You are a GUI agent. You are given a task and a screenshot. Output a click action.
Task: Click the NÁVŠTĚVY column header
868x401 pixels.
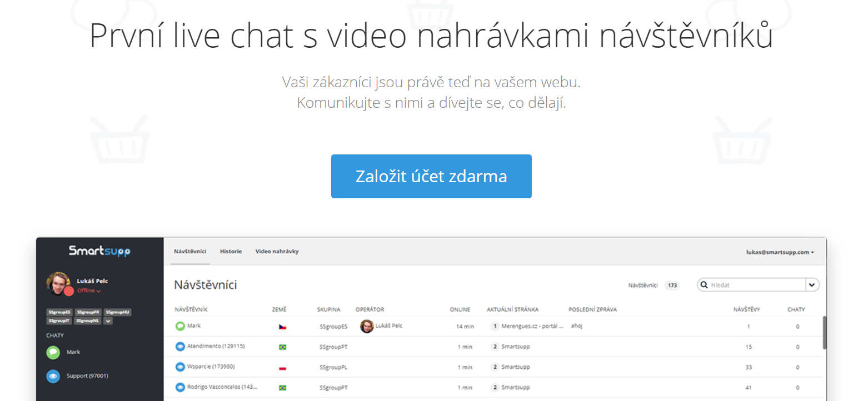[x=747, y=309]
